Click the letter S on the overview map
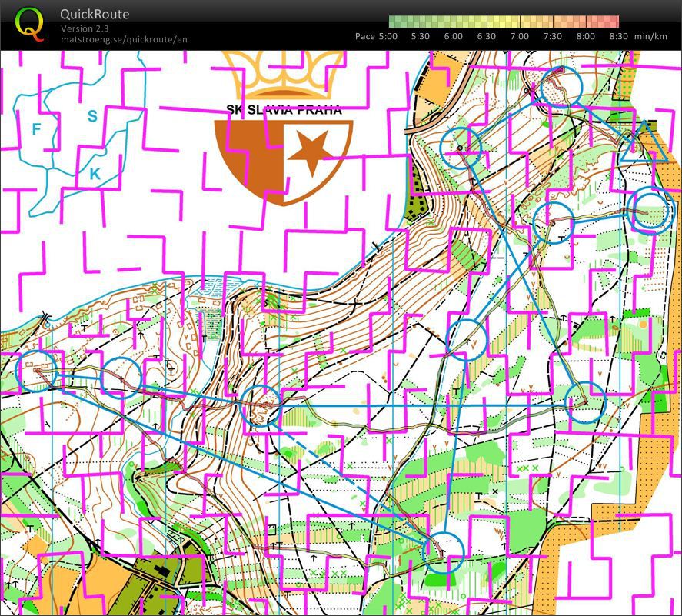Image resolution: width=682 pixels, height=616 pixels. pos(92,115)
